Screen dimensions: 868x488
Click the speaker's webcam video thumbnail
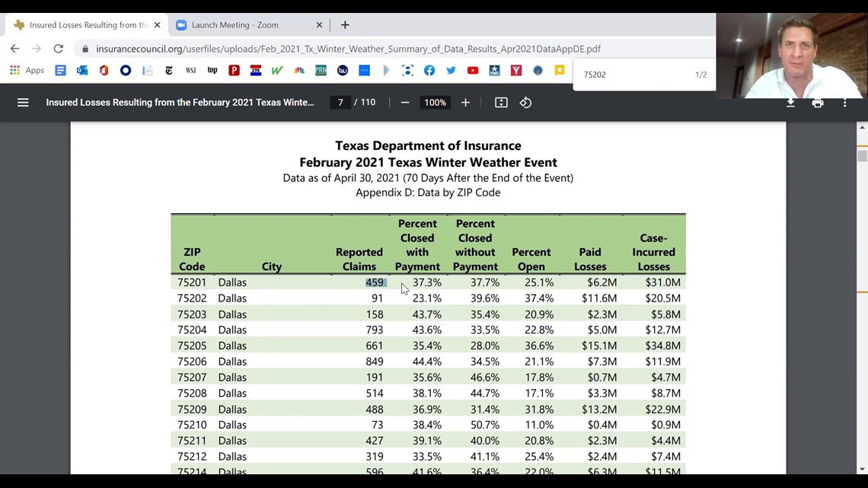(792, 54)
